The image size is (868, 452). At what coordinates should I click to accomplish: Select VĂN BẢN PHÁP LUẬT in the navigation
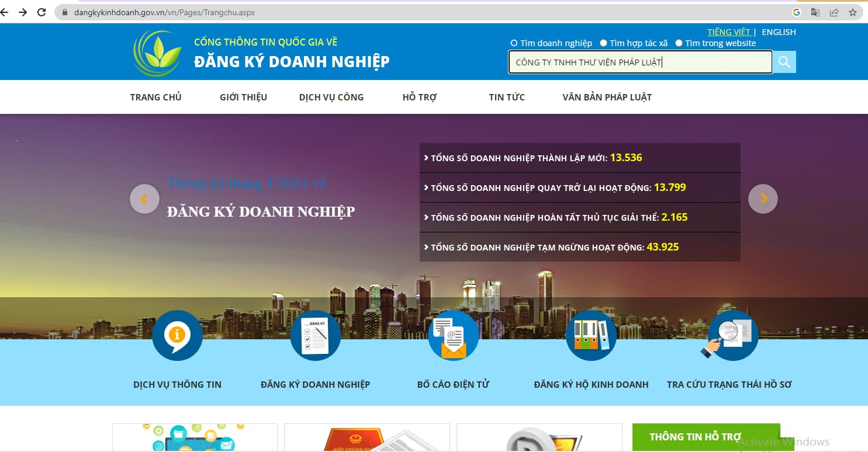[x=606, y=97]
